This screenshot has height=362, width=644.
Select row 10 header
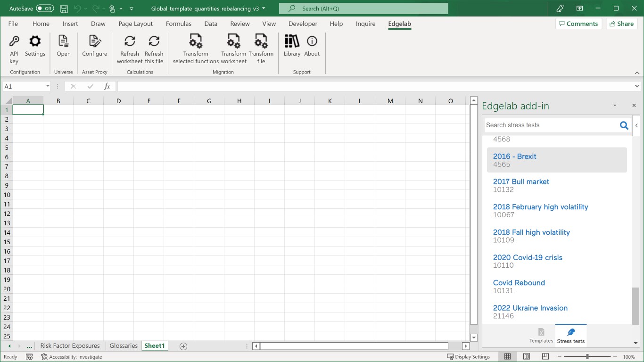pyautogui.click(x=6, y=195)
